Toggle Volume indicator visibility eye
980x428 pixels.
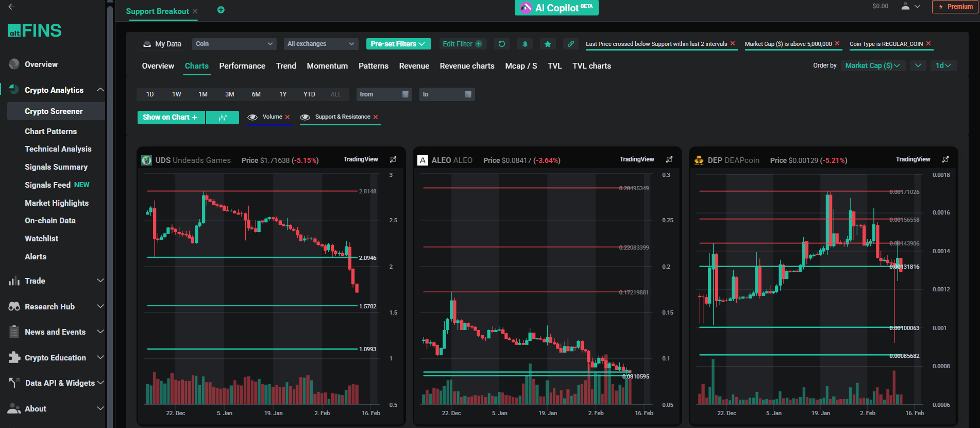coord(252,117)
